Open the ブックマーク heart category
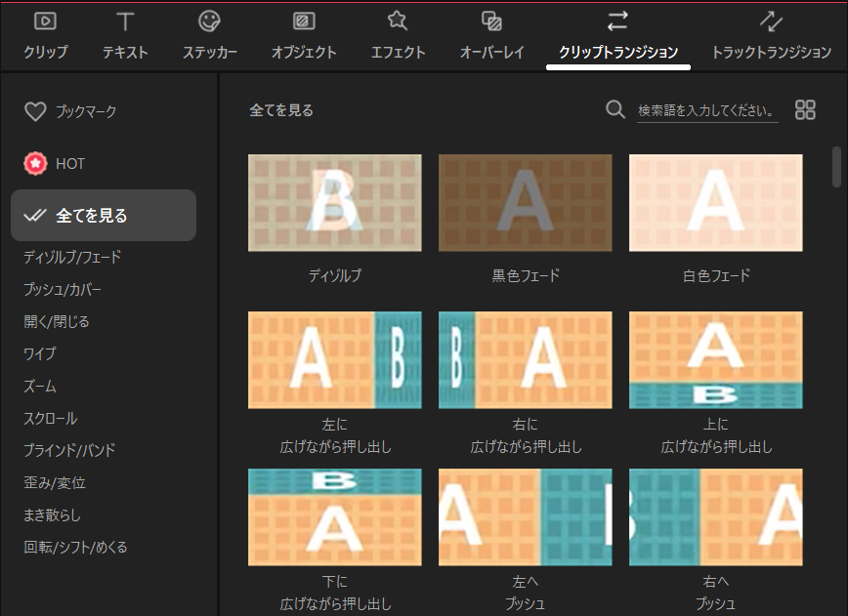The width and height of the screenshot is (848, 616). pyautogui.click(x=35, y=112)
